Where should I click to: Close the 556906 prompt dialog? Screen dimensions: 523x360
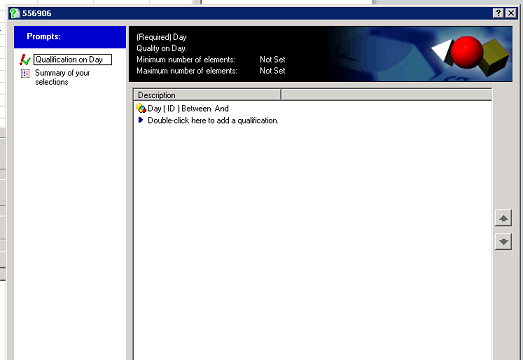[x=511, y=13]
